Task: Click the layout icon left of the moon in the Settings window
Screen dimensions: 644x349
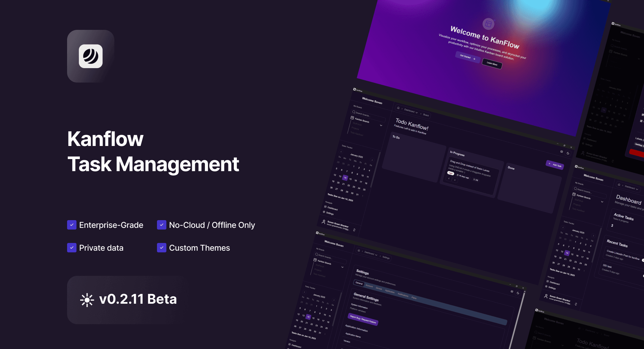Action: (x=512, y=291)
